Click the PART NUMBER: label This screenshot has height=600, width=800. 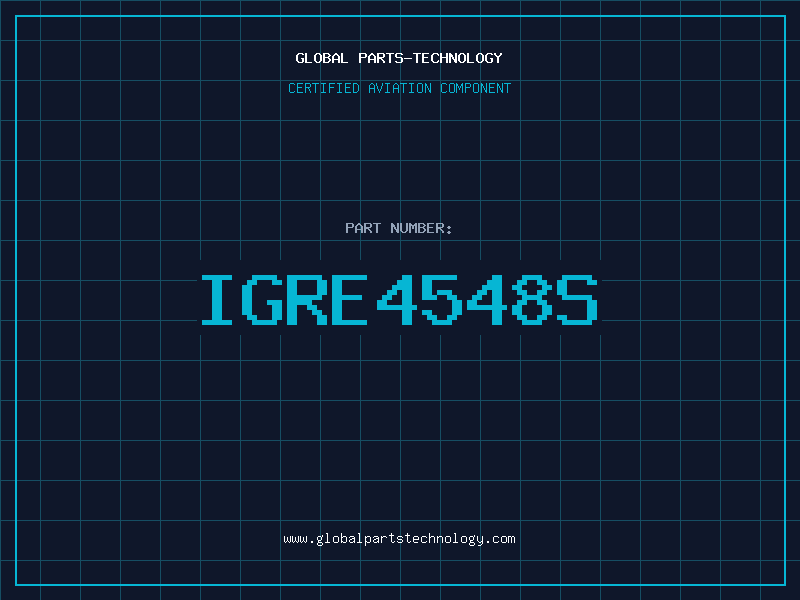(398, 228)
